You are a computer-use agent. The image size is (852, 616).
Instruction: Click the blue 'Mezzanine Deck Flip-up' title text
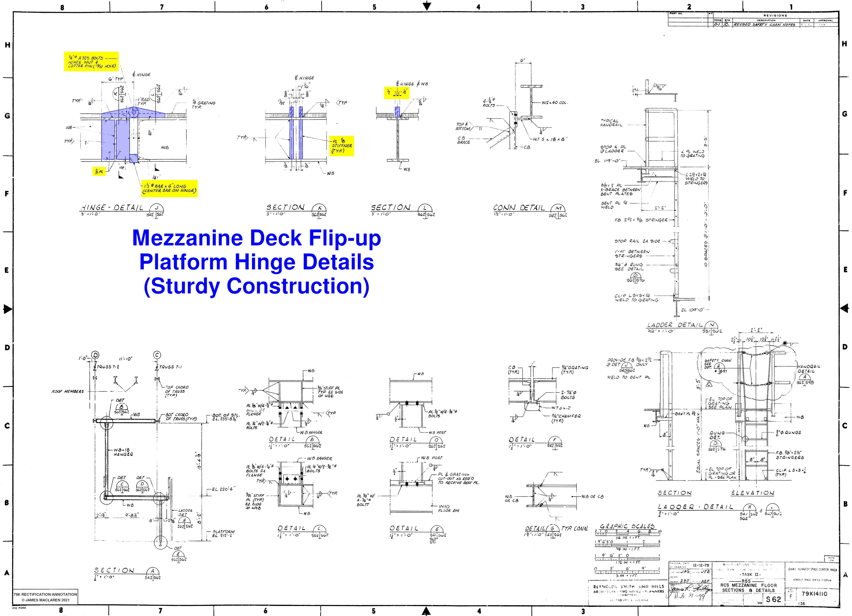pyautogui.click(x=257, y=238)
